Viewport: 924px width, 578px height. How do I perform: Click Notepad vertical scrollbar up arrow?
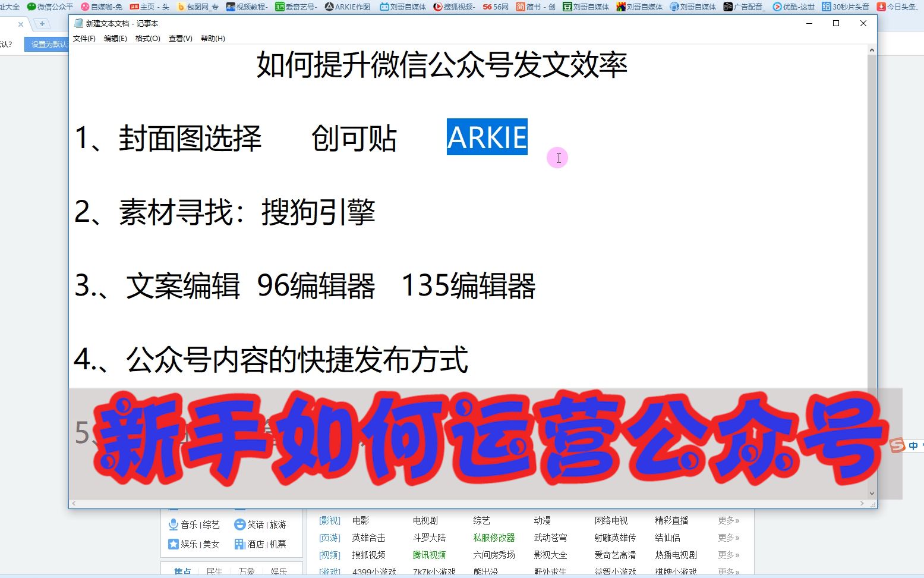[x=872, y=50]
